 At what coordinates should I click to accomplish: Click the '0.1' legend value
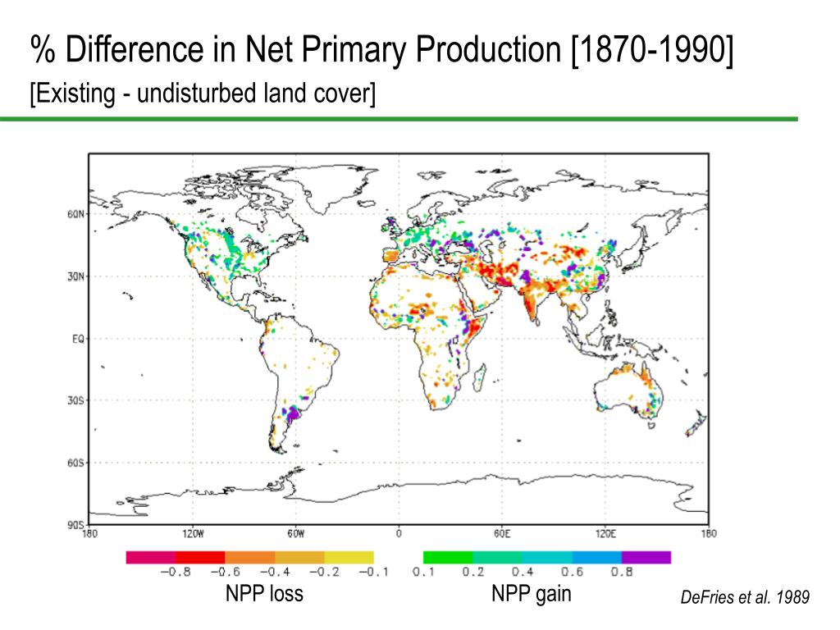423,572
